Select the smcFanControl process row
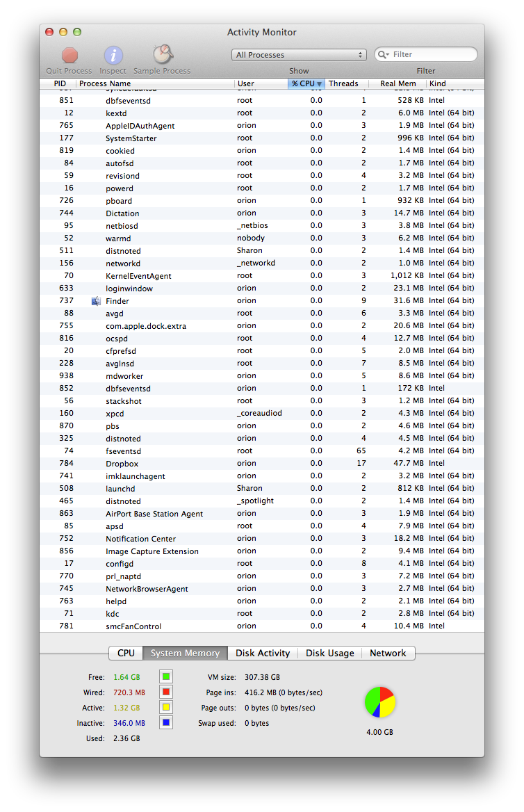 pos(262,626)
